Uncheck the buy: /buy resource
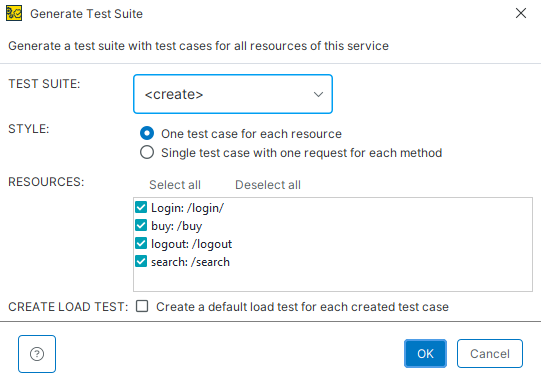Screen dimensions: 541x383 (141, 225)
